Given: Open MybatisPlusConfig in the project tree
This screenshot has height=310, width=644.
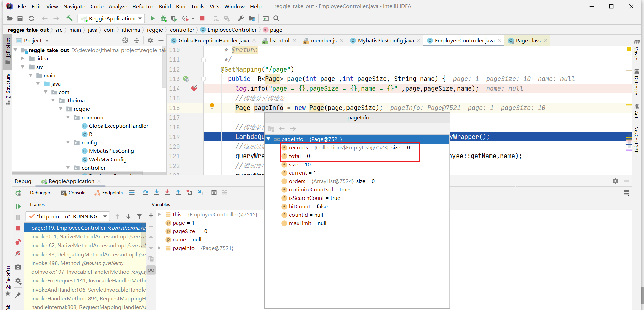Looking at the screenshot, I should 111,151.
